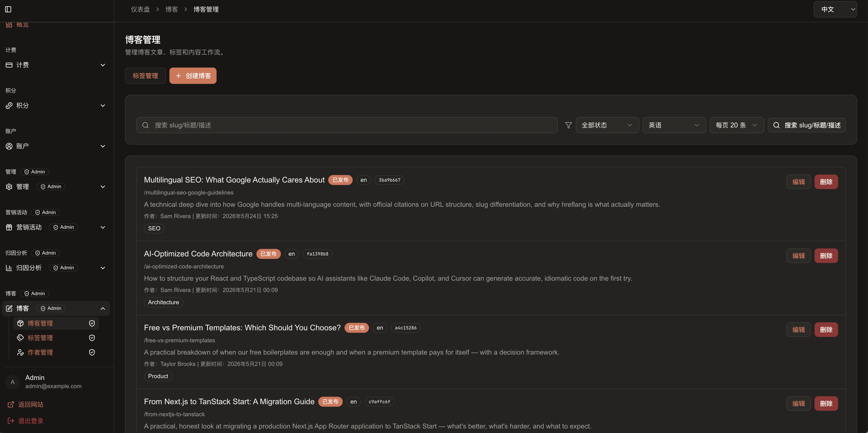Click the 退出登录 logout icon
This screenshot has height=433, width=868.
[x=11, y=421]
